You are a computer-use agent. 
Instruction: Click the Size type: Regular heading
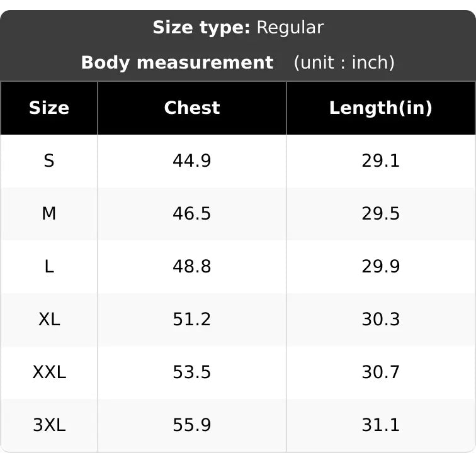[238, 28]
